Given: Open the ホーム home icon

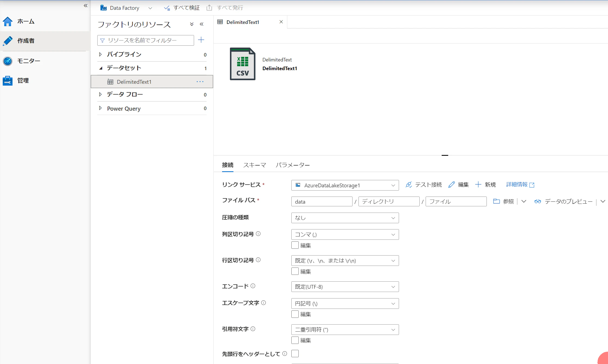Looking at the screenshot, I should click(8, 21).
